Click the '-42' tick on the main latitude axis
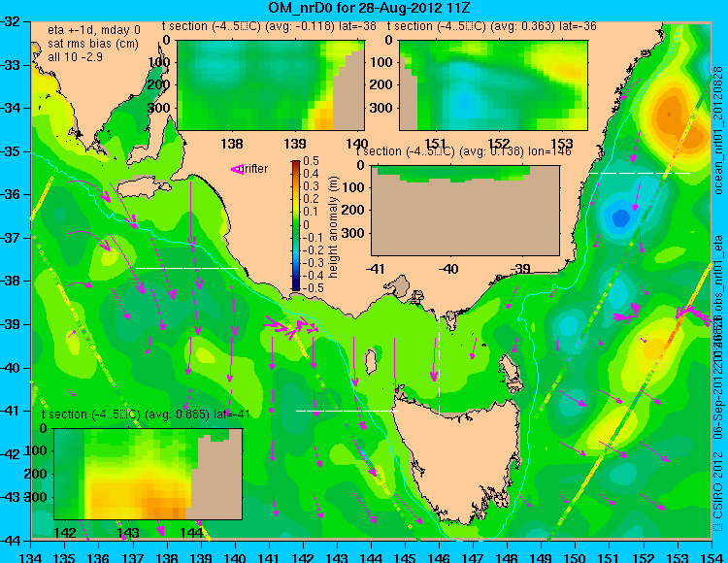 tap(11, 454)
